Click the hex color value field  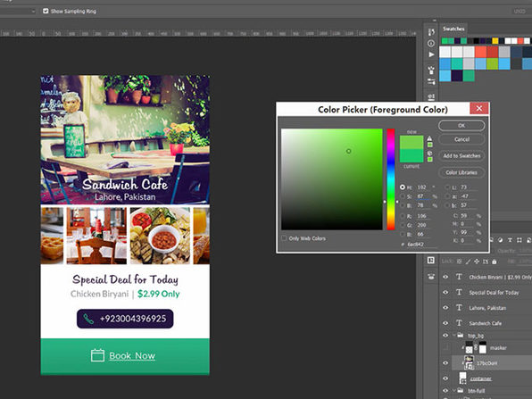coord(421,245)
